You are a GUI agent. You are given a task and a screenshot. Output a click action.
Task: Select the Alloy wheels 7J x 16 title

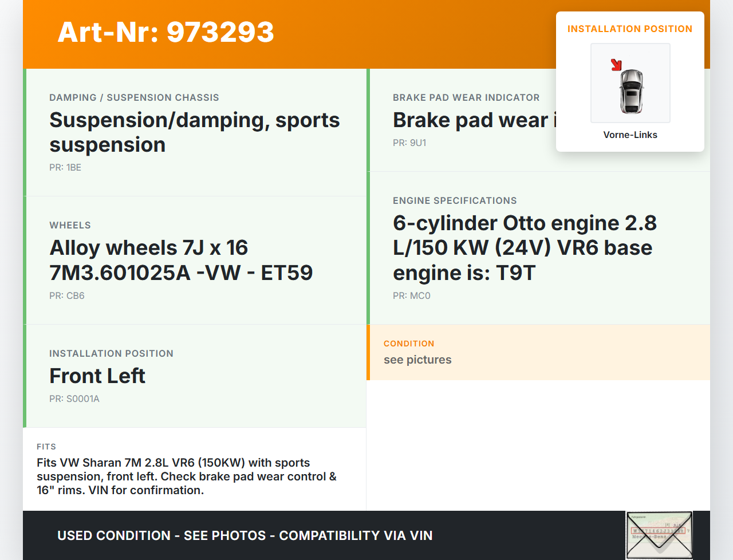coord(181,261)
